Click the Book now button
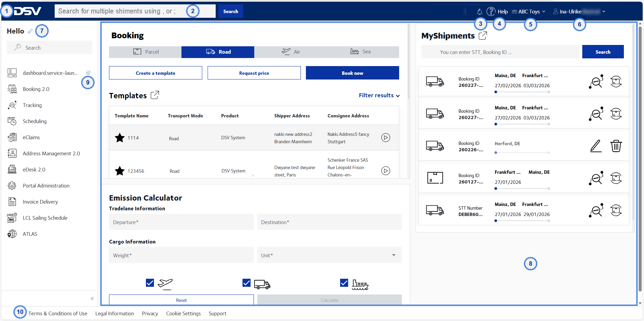The image size is (644, 321). click(353, 73)
